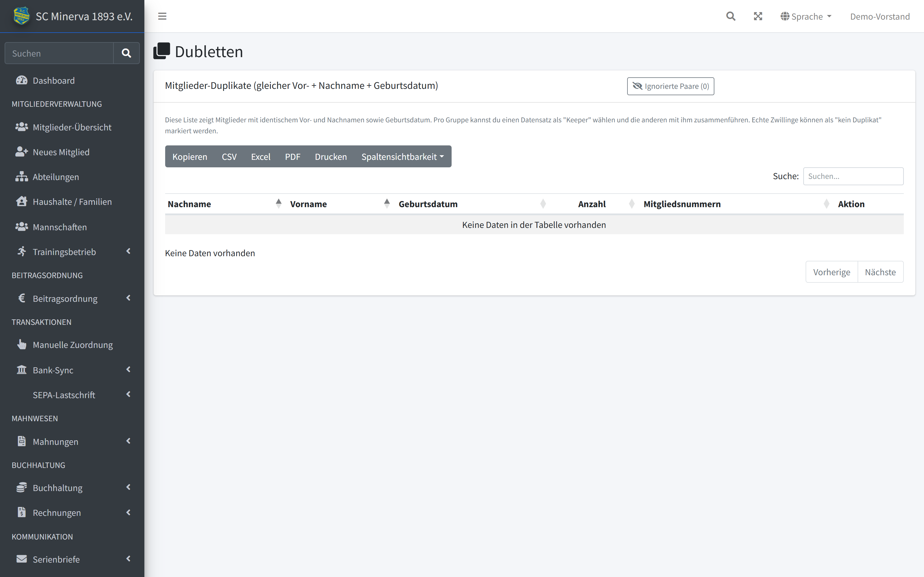Viewport: 924px width, 577px height.
Task: Open Haushalte / Familien in the sidebar
Action: 72,201
